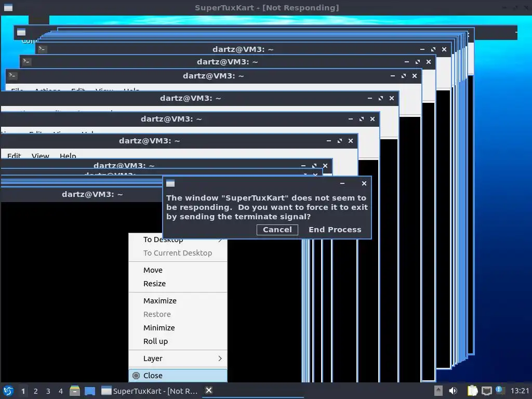Click the dialog message about terminate signal
The width and height of the screenshot is (532, 399).
coord(267,207)
